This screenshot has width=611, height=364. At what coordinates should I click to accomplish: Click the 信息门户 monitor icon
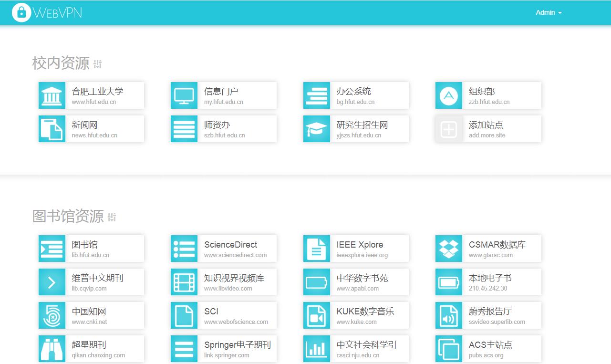(184, 95)
